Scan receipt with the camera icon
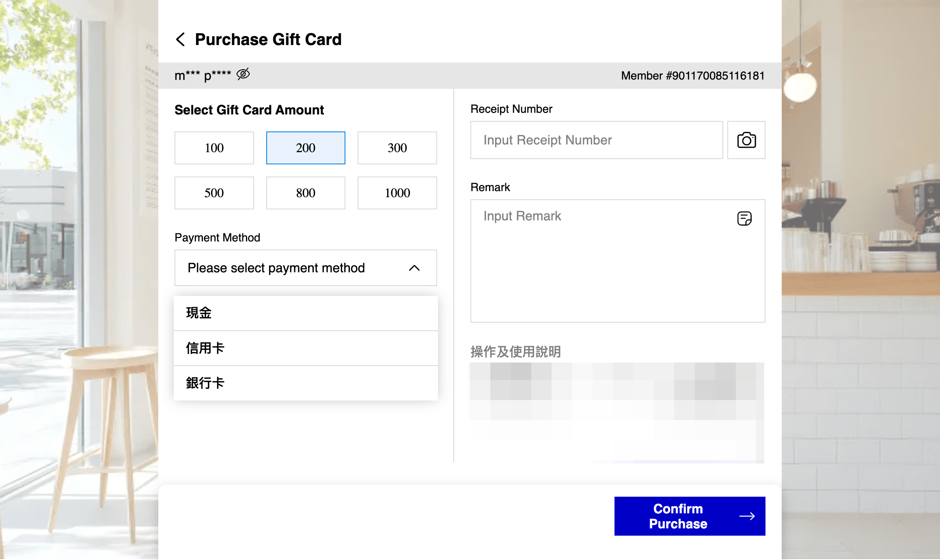The width and height of the screenshot is (940, 560). [746, 140]
